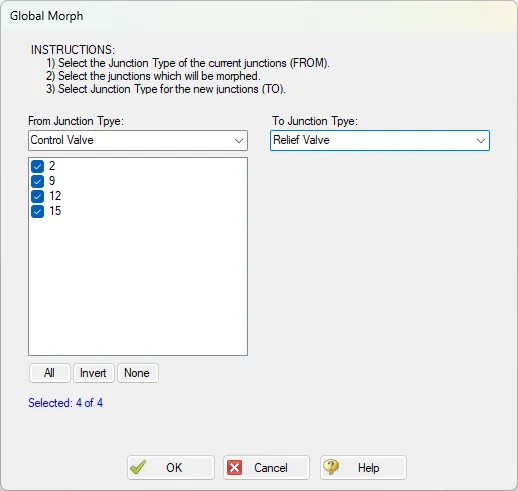This screenshot has width=518, height=491.
Task: Uncheck junction 2 checkbox
Action: (x=37, y=166)
